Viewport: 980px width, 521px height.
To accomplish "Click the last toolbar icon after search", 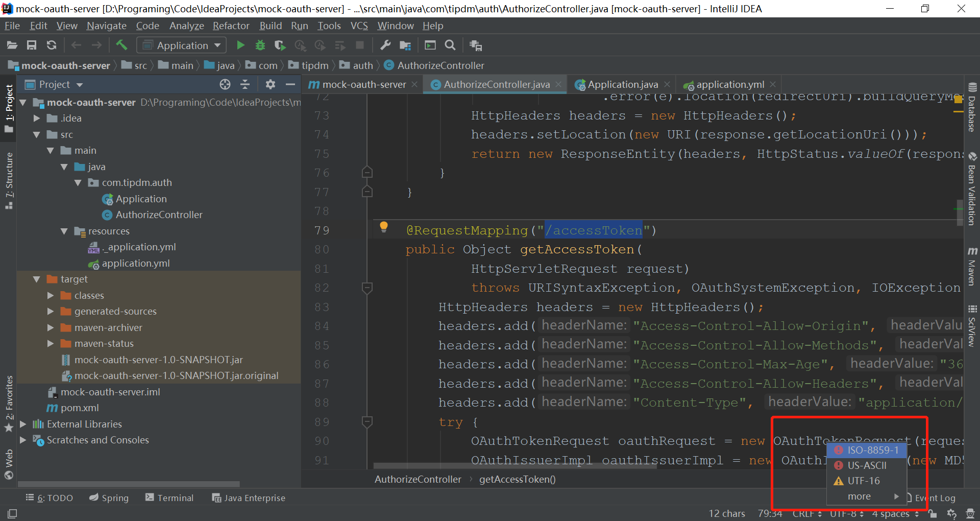I will pos(476,45).
